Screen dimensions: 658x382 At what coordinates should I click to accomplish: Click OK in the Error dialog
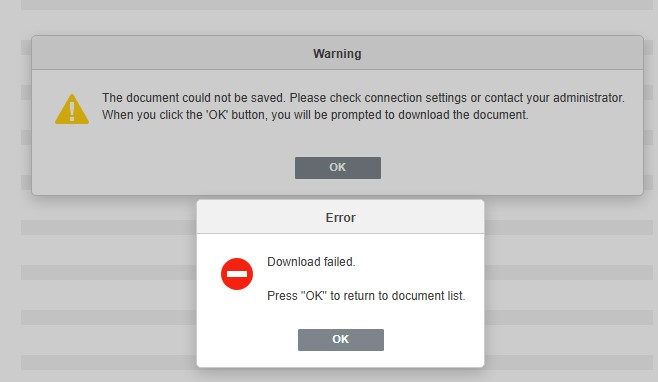341,340
